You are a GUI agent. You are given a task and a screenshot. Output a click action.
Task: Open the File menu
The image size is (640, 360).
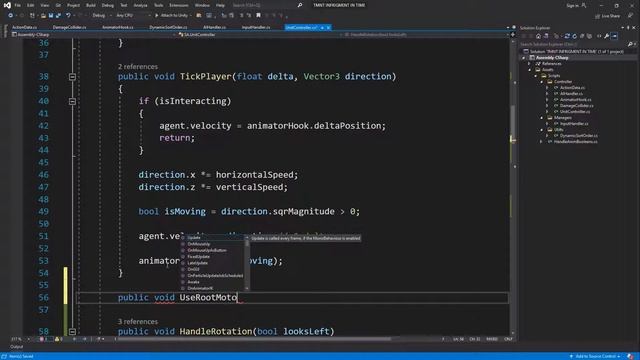click(x=18, y=5)
